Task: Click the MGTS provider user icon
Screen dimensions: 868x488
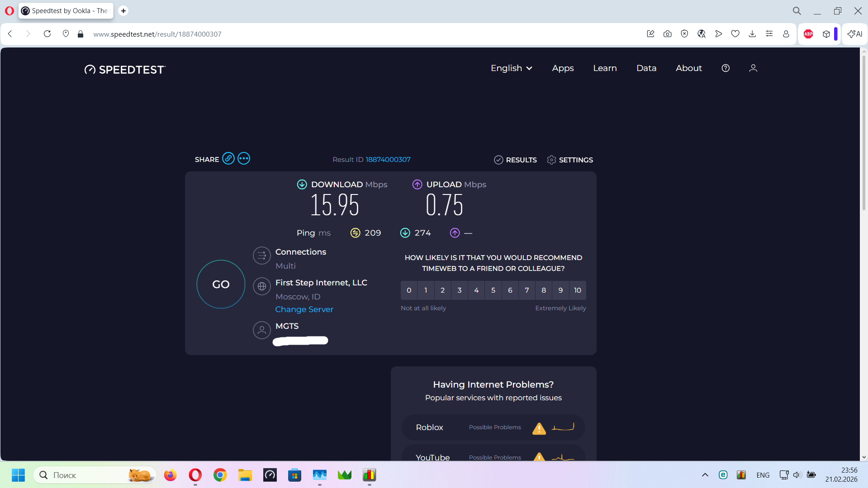Action: point(261,330)
